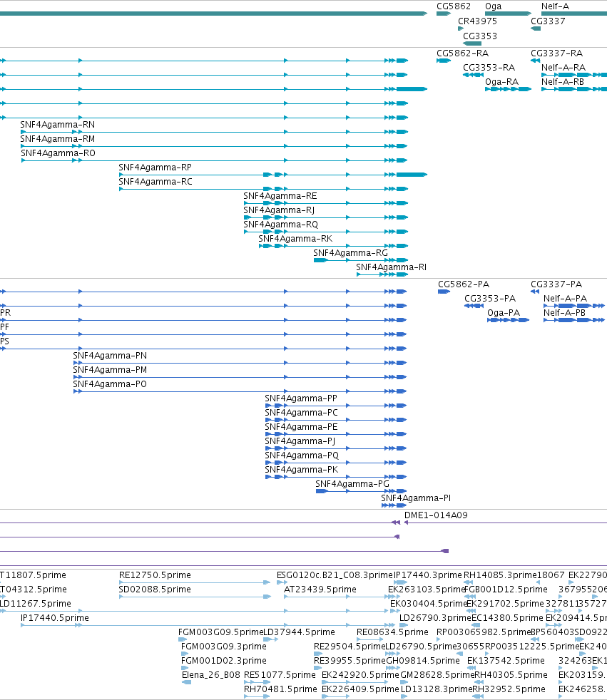Image resolution: width=607 pixels, height=700 pixels.
Task: Select the IP17440.5prime EST label
Action: pyautogui.click(x=55, y=618)
